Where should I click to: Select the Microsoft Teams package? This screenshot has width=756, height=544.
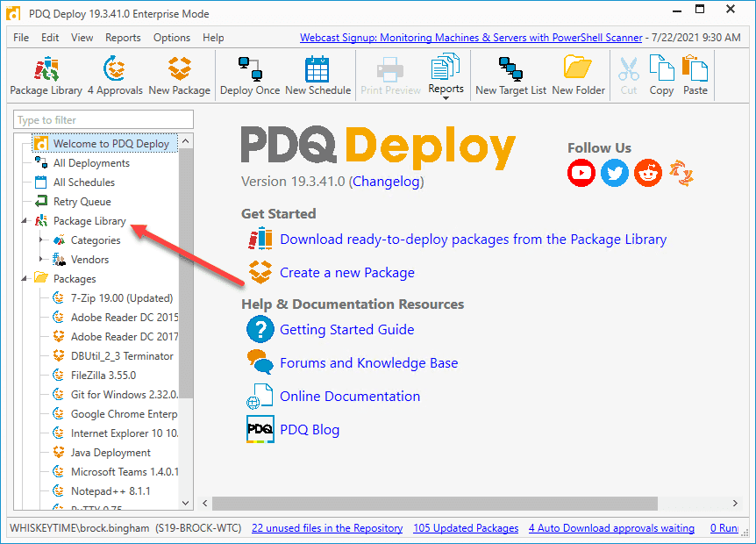click(125, 472)
